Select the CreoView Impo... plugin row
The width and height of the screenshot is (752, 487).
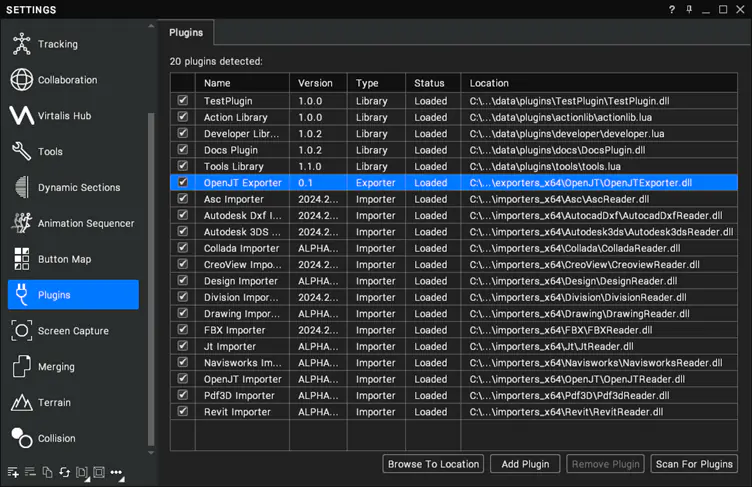pos(454,264)
